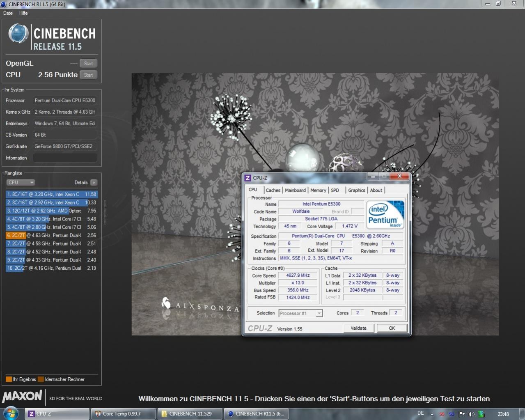Open the volume speaker tray icon
This screenshot has width=525, height=420.
tap(472, 414)
